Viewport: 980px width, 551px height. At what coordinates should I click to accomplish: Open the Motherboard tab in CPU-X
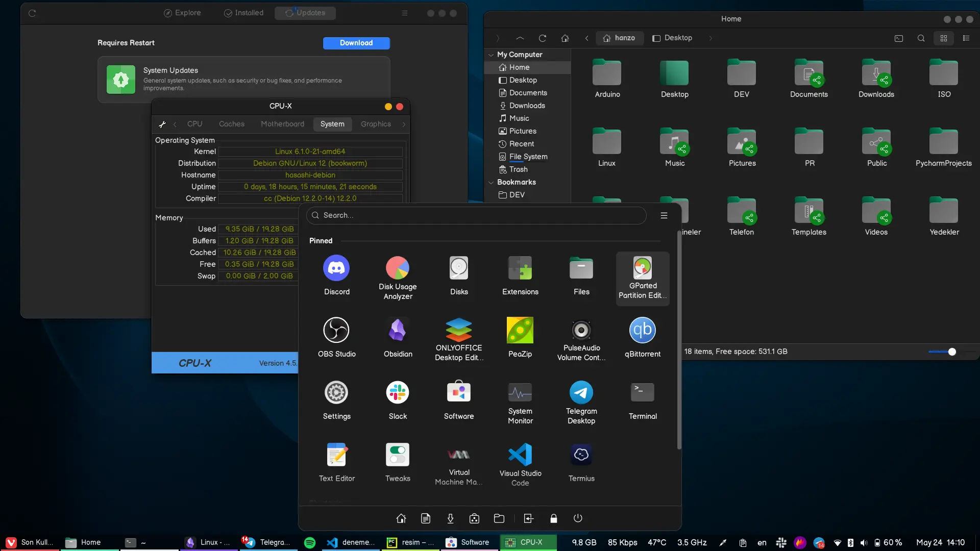point(282,124)
